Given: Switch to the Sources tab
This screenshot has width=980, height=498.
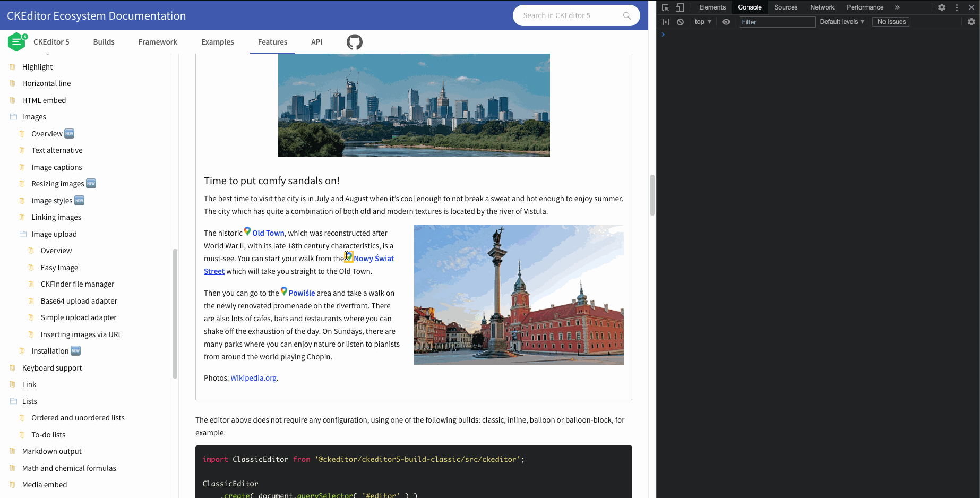Looking at the screenshot, I should click(x=786, y=7).
